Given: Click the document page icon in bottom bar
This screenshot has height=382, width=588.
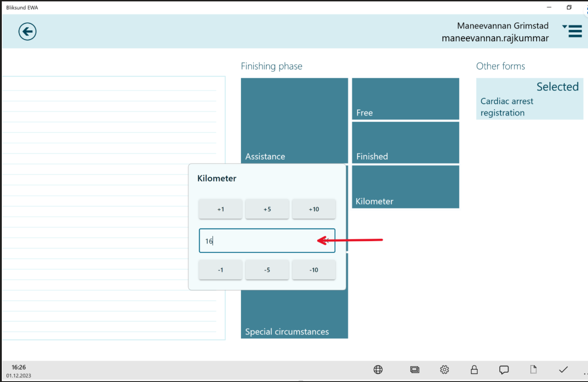Looking at the screenshot, I should (533, 369).
